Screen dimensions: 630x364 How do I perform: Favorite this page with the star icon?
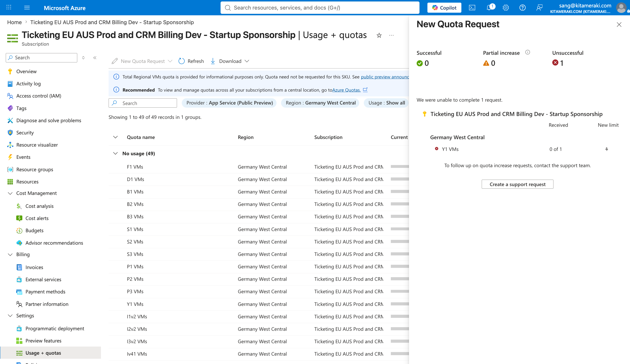click(379, 35)
